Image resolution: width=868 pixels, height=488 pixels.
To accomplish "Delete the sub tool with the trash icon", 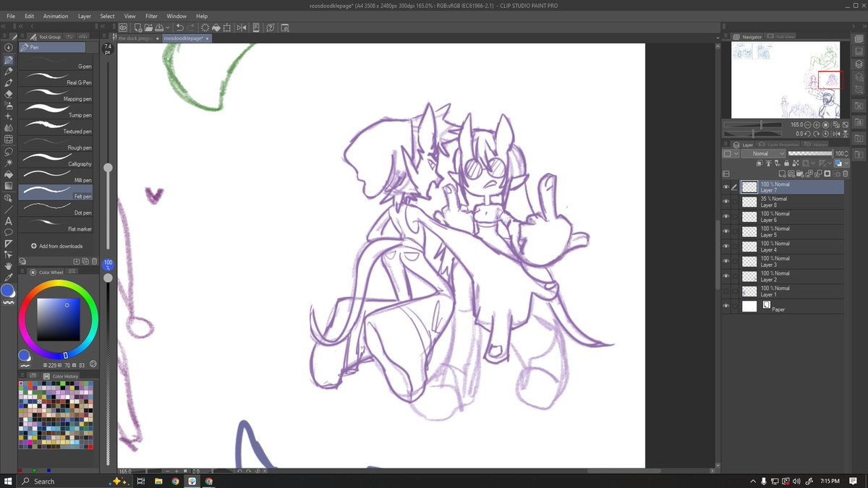I will click(94, 261).
